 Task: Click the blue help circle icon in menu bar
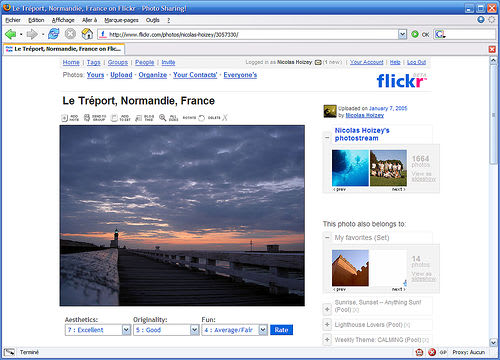(x=481, y=20)
